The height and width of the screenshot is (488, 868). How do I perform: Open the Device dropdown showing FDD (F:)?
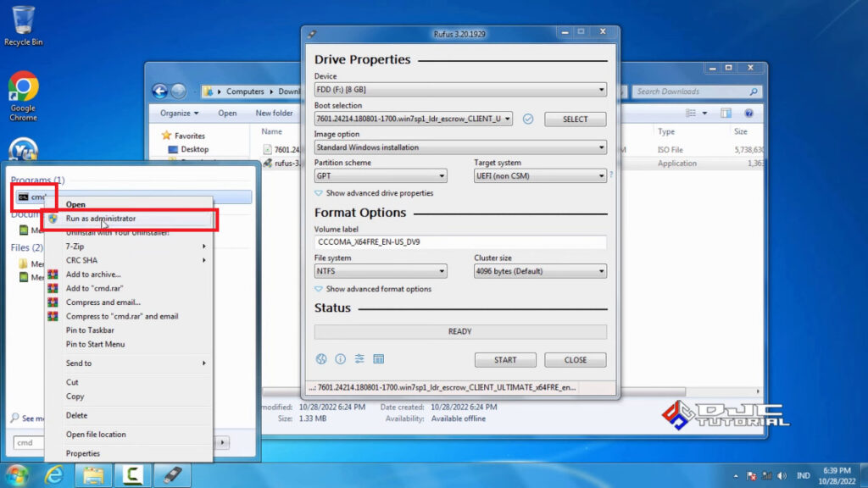[x=599, y=90]
